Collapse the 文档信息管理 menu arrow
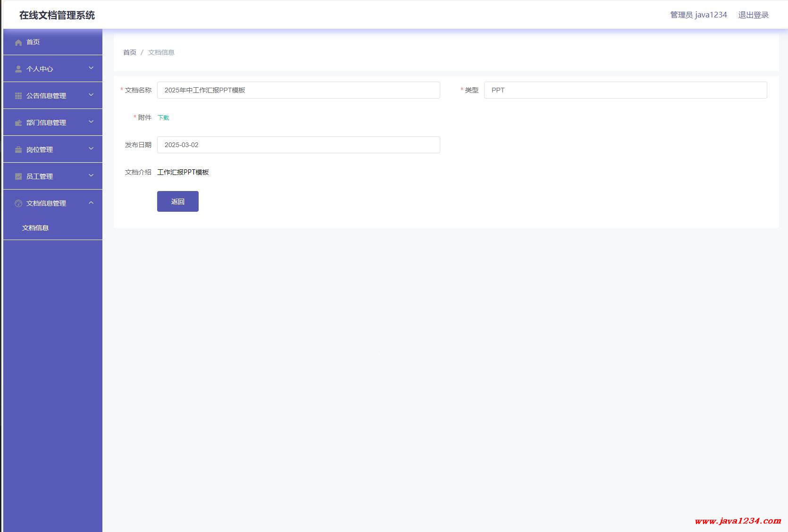The width and height of the screenshot is (788, 532). (91, 203)
